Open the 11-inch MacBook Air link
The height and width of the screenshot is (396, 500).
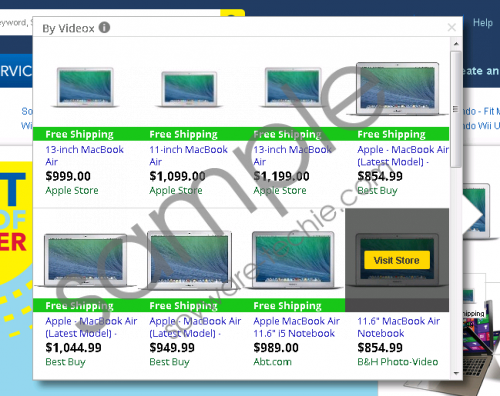pyautogui.click(x=188, y=155)
